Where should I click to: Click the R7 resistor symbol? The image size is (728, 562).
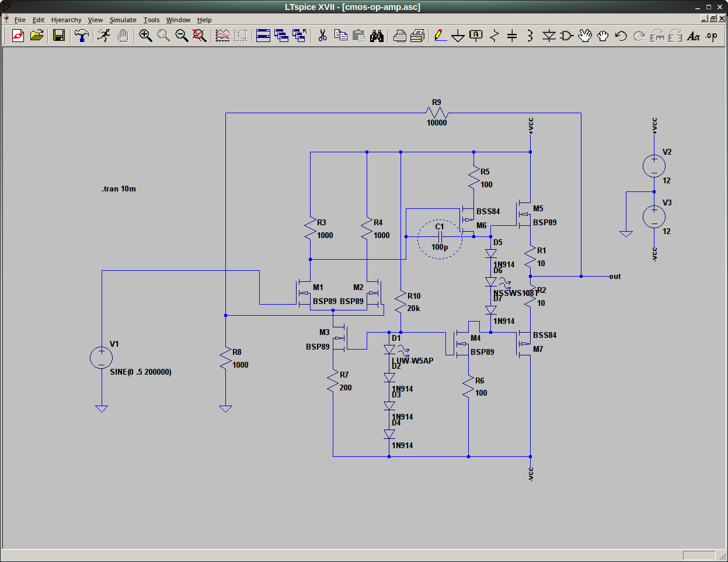pos(333,381)
